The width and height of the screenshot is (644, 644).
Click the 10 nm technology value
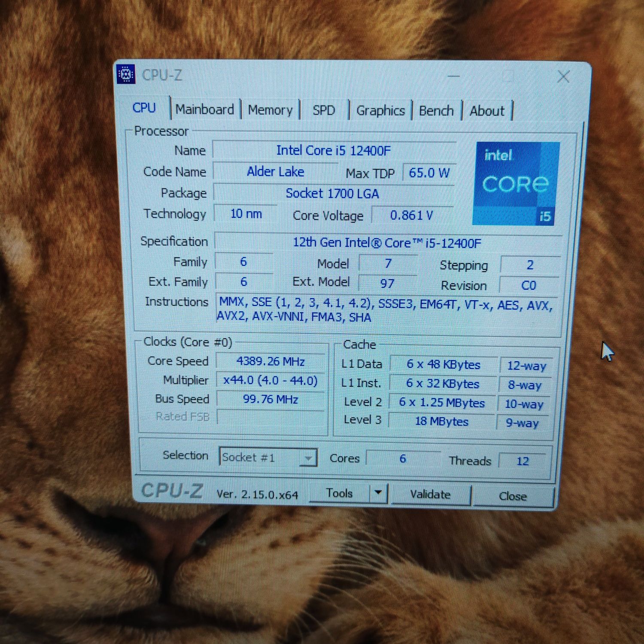pyautogui.click(x=246, y=214)
